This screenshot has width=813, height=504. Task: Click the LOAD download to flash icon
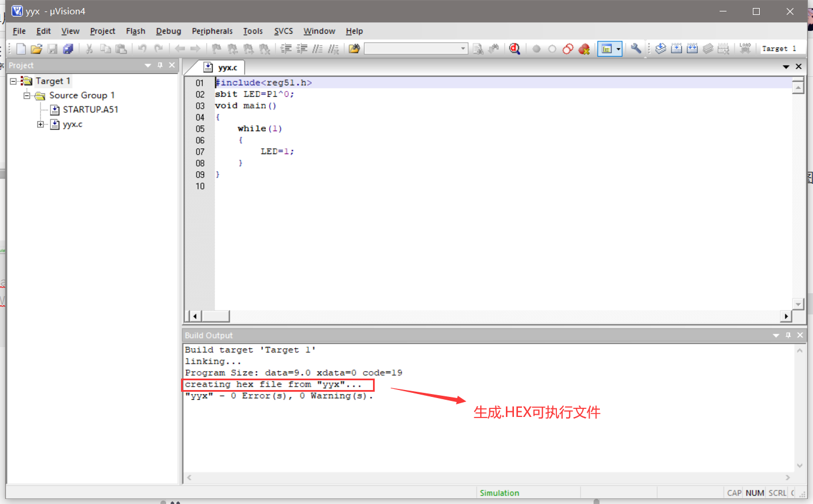click(x=745, y=49)
